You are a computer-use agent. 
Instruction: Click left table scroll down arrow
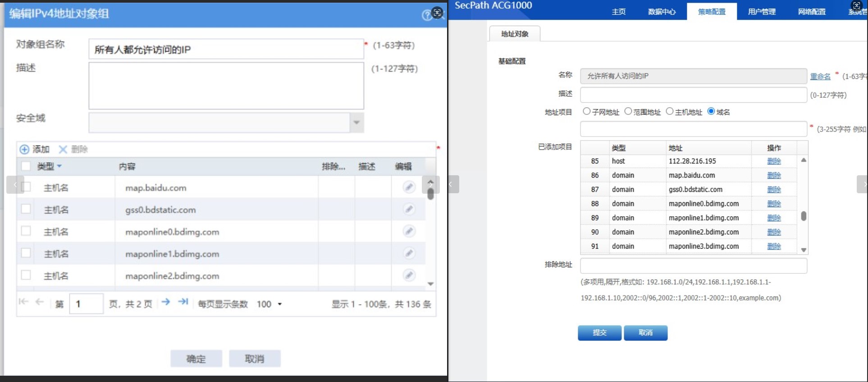pyautogui.click(x=430, y=284)
